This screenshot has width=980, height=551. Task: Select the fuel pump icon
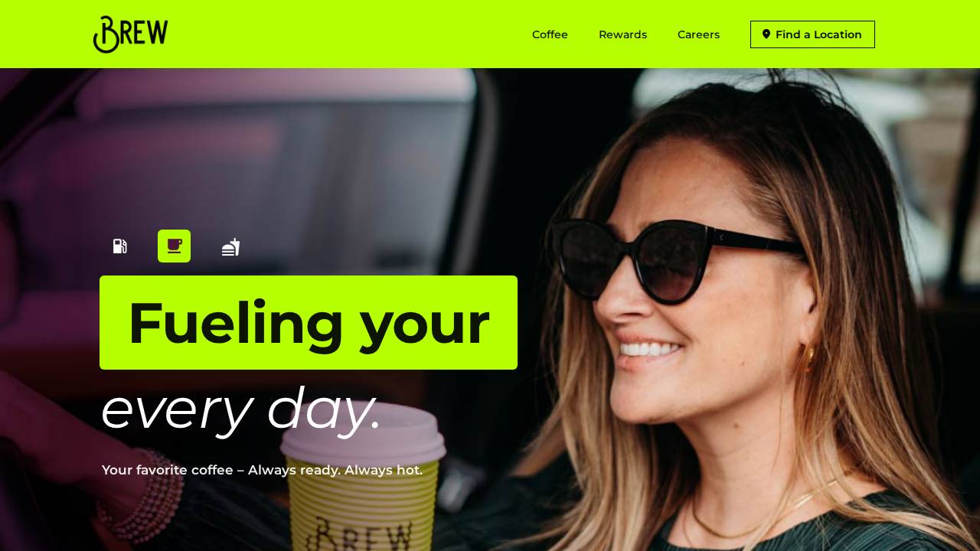pyautogui.click(x=119, y=246)
